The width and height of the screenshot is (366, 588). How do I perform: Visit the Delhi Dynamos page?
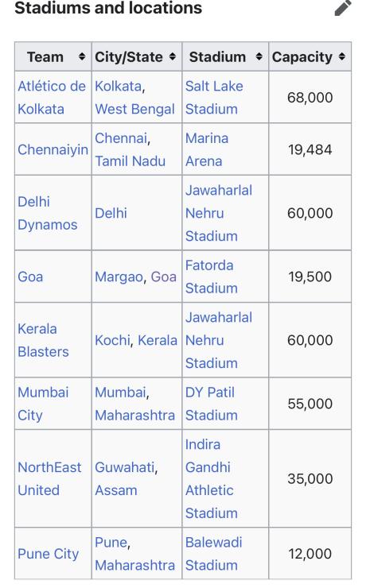click(47, 213)
